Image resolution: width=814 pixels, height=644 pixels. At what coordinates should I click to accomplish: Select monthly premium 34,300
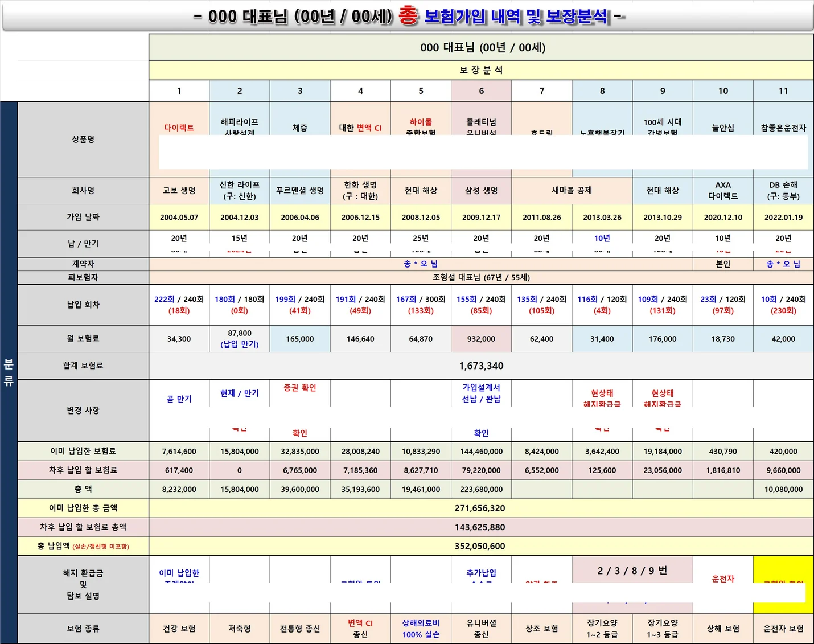[179, 339]
